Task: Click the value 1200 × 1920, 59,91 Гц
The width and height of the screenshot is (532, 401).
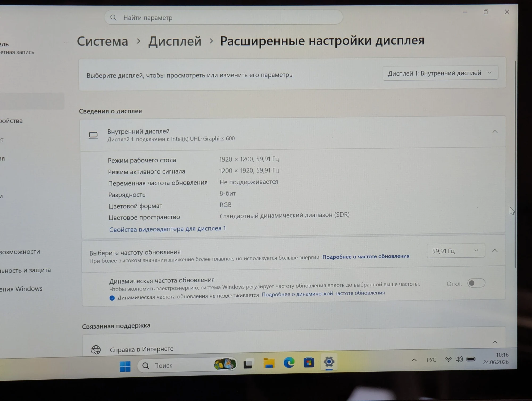Action: [x=249, y=170]
